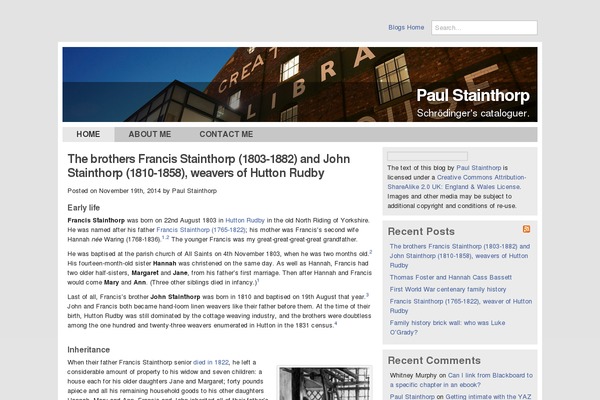Click the 'Inheritance' section heading
Image resolution: width=600 pixels, height=400 pixels.
(x=88, y=350)
